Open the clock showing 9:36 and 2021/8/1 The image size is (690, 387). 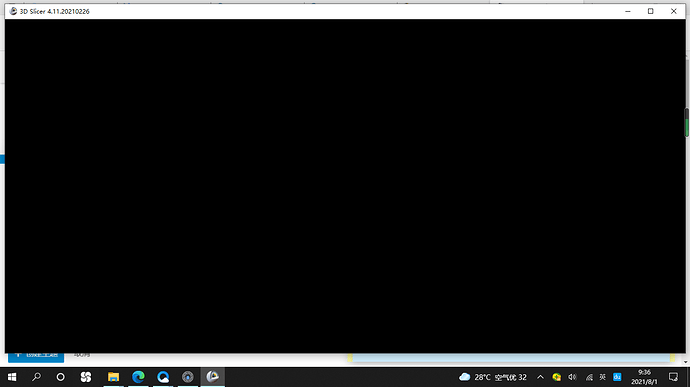tap(644, 377)
